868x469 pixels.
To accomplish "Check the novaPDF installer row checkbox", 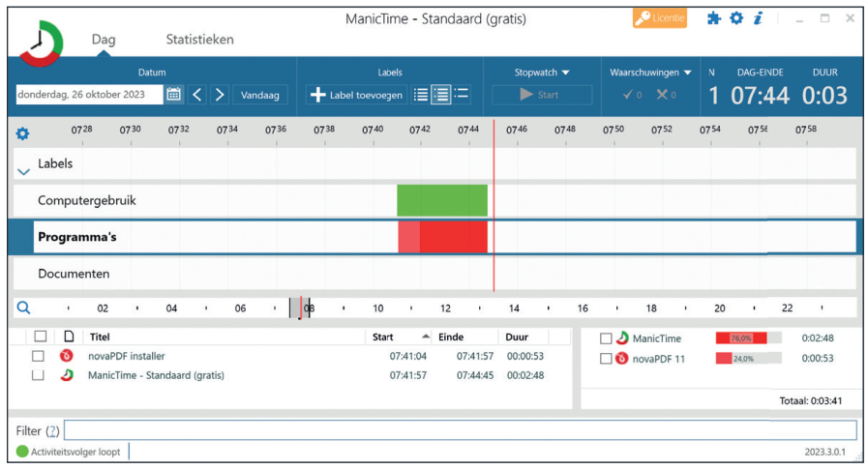I will pyautogui.click(x=38, y=356).
